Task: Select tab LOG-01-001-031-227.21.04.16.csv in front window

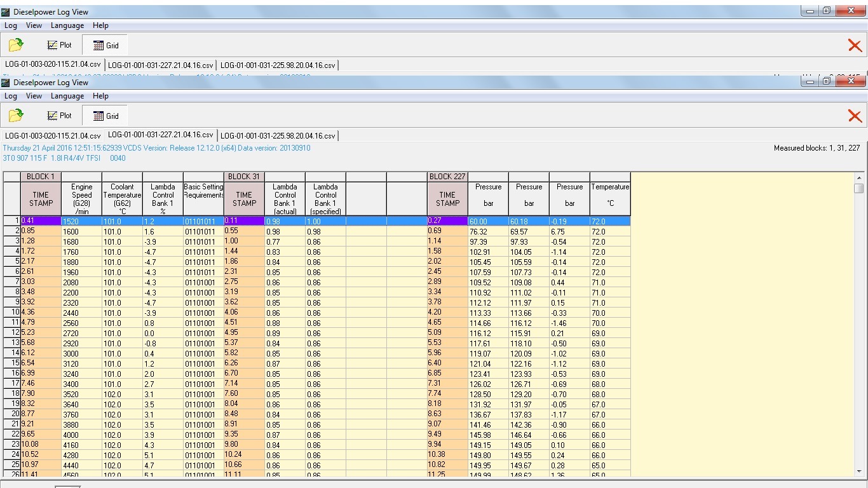Action: click(160, 135)
